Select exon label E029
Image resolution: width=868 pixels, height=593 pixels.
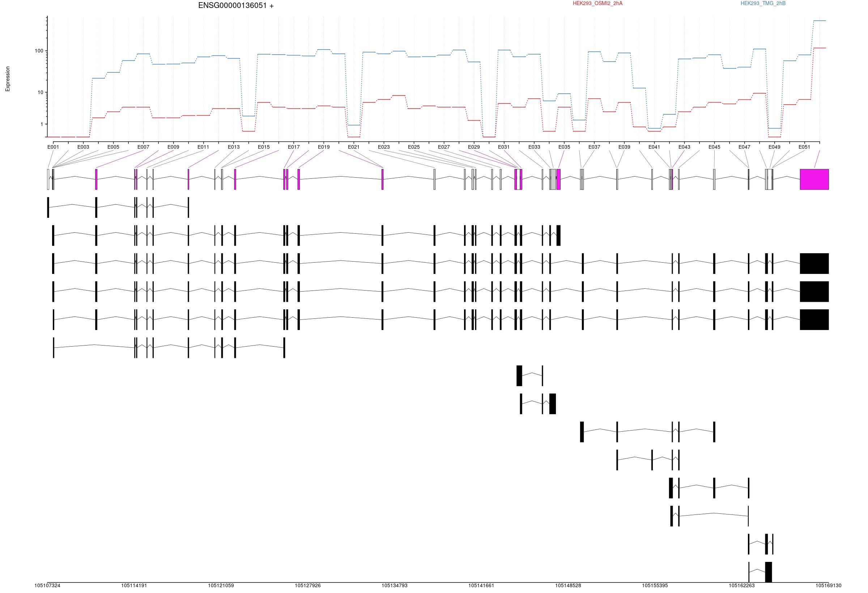474,147
